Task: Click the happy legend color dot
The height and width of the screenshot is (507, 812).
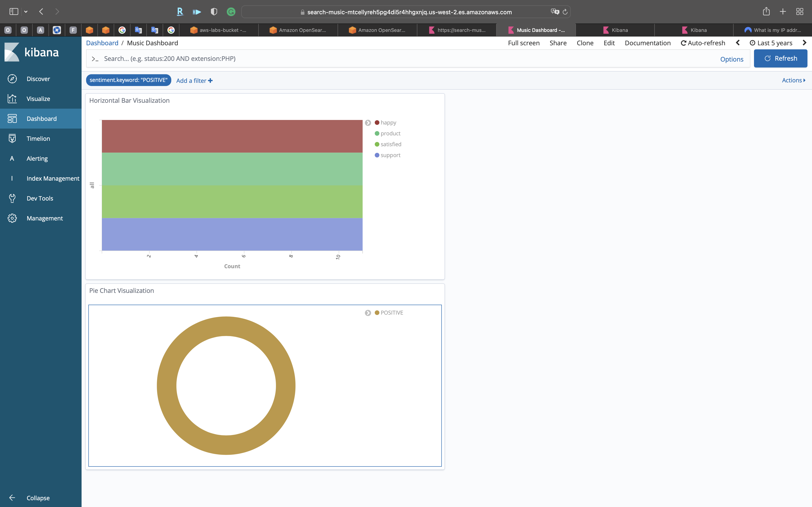Action: pyautogui.click(x=377, y=123)
